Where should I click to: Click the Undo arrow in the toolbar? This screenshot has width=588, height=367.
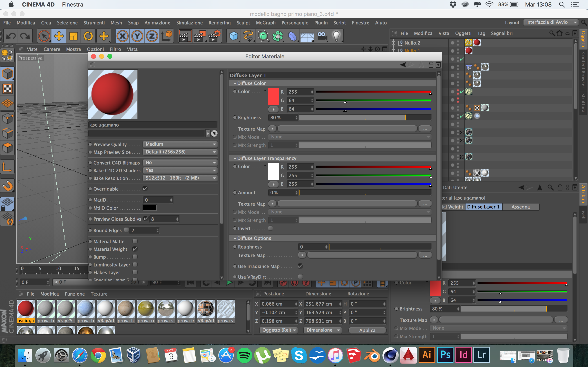point(10,36)
